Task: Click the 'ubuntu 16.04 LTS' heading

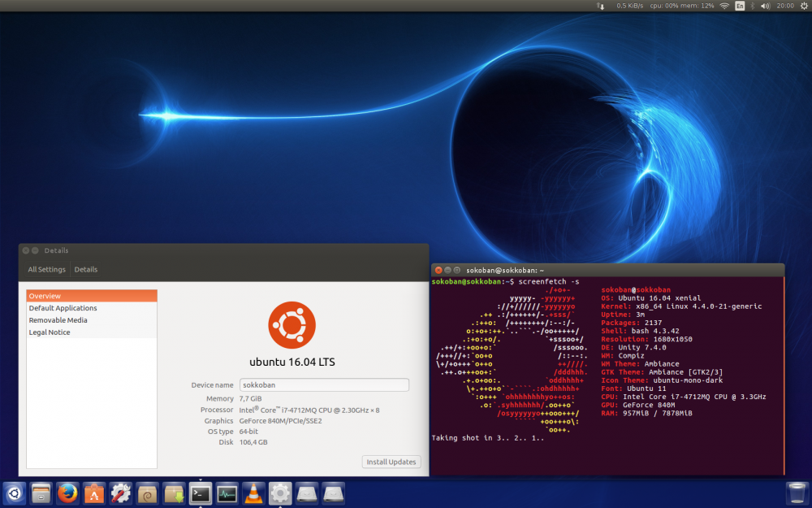Action: pyautogui.click(x=292, y=362)
